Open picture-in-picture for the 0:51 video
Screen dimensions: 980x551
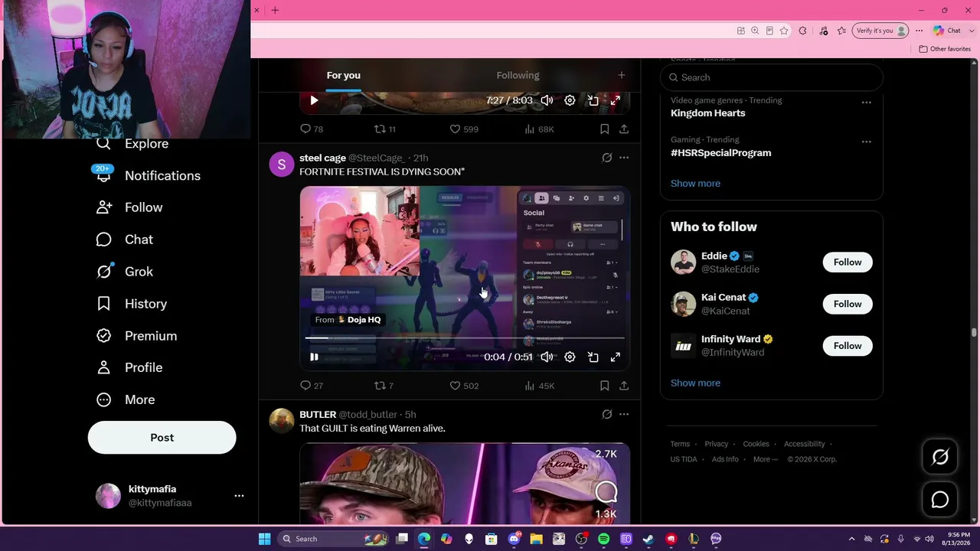click(593, 357)
